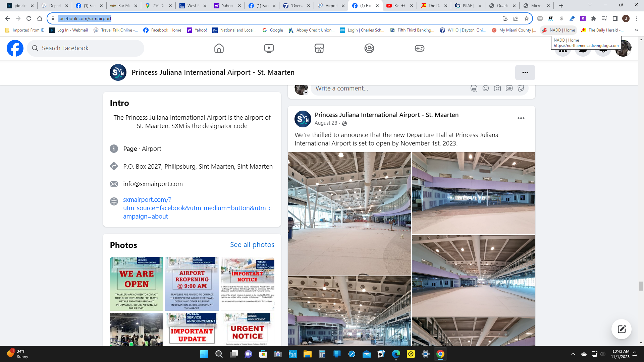Open the August 28 post options menu
The image size is (644, 362).
pos(521,118)
